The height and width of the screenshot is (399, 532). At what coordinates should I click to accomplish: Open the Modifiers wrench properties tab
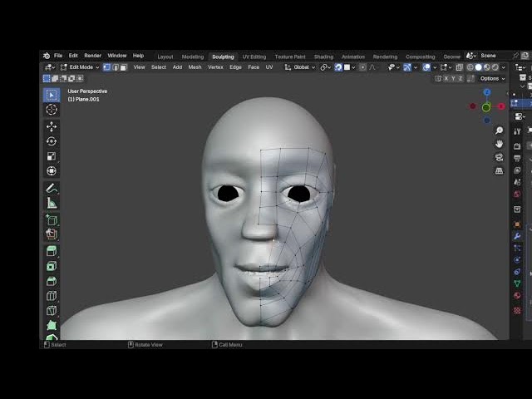(517, 236)
